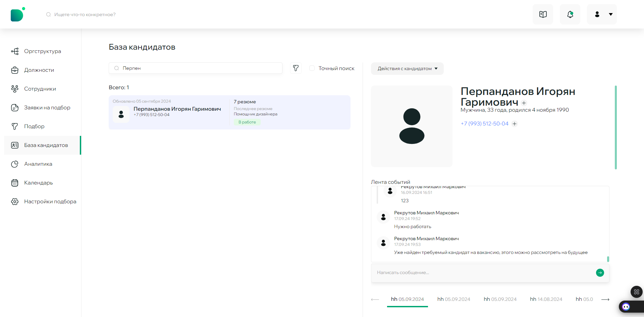Viewport: 644px width, 317px height.
Task: Click 7 резюме text in card
Action: pos(245,102)
